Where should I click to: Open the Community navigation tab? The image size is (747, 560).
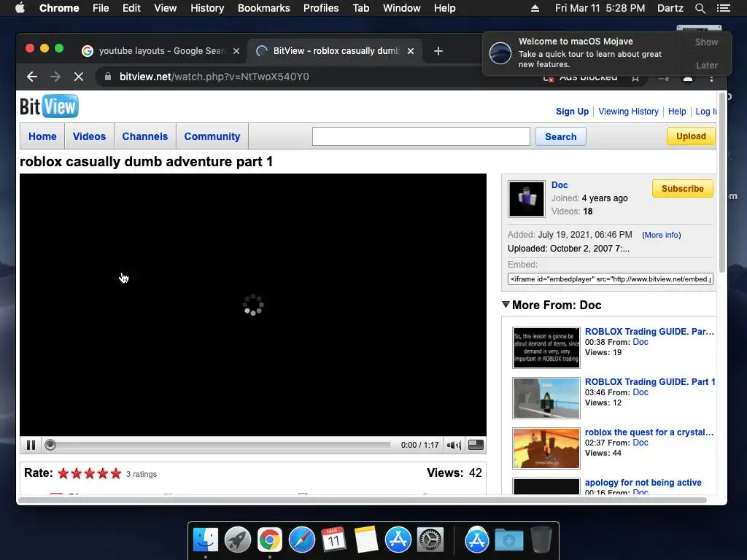point(212,136)
